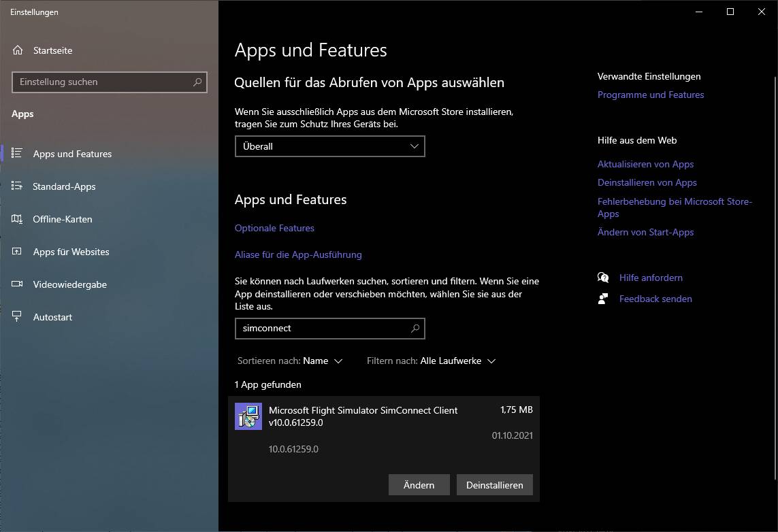
Task: Open Aliase für die App-Ausführung link
Action: [298, 255]
